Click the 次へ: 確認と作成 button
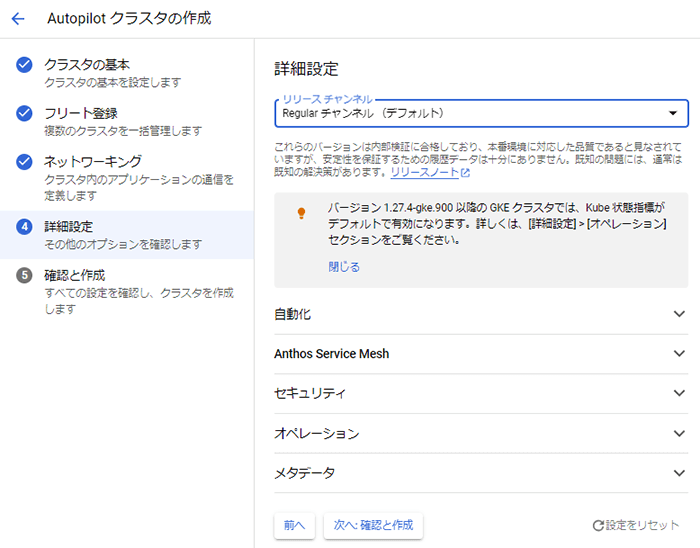 point(373,525)
